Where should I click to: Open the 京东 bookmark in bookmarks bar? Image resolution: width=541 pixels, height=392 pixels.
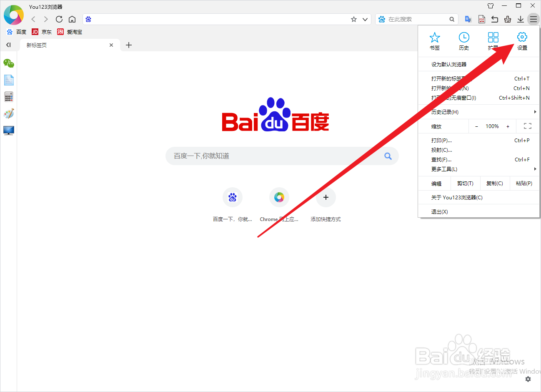[x=42, y=32]
